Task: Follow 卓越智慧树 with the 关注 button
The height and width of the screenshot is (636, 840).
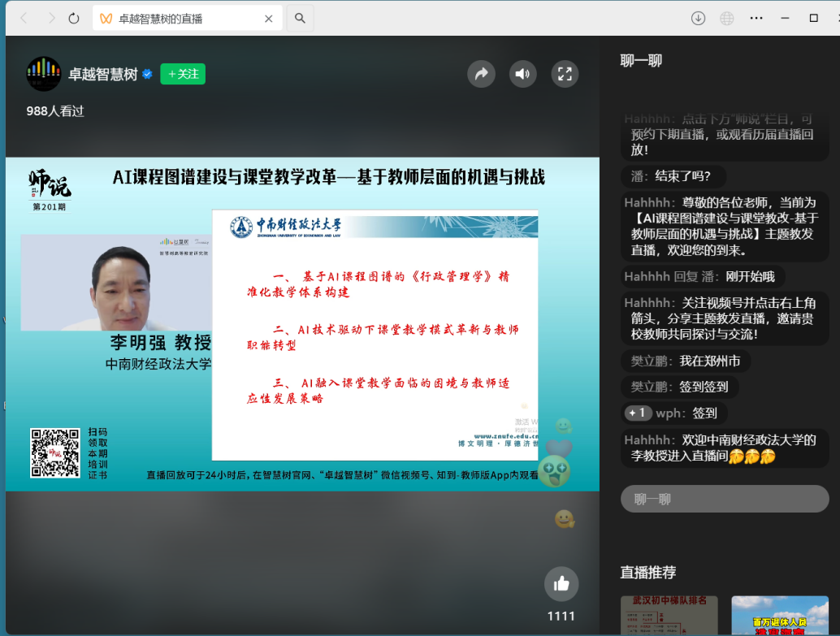Action: pyautogui.click(x=183, y=74)
